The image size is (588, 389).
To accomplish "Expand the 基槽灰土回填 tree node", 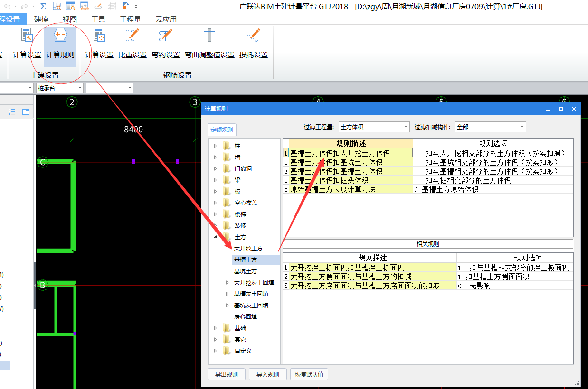I will tap(228, 294).
